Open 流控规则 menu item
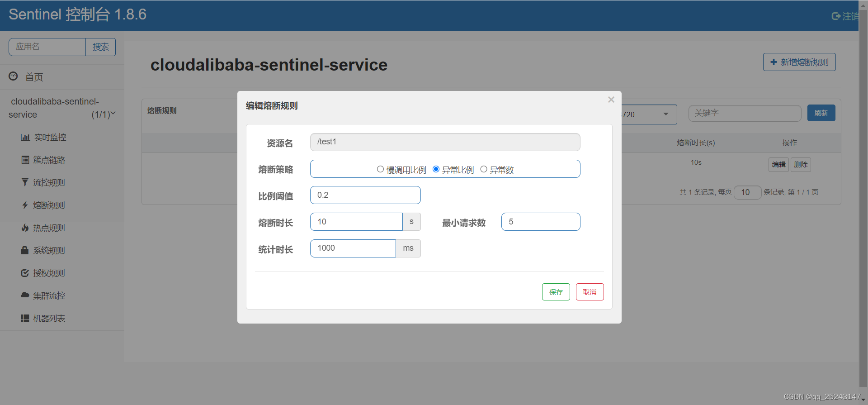 [49, 182]
